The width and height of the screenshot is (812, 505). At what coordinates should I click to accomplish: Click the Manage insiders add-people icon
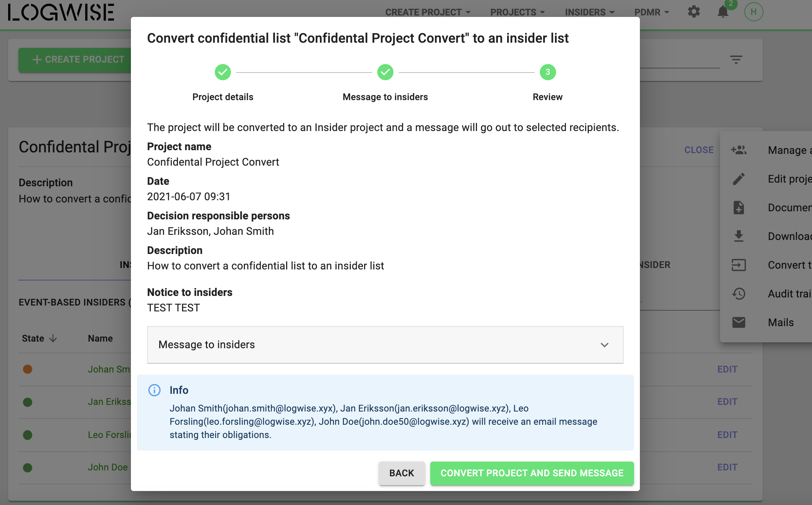click(x=738, y=150)
